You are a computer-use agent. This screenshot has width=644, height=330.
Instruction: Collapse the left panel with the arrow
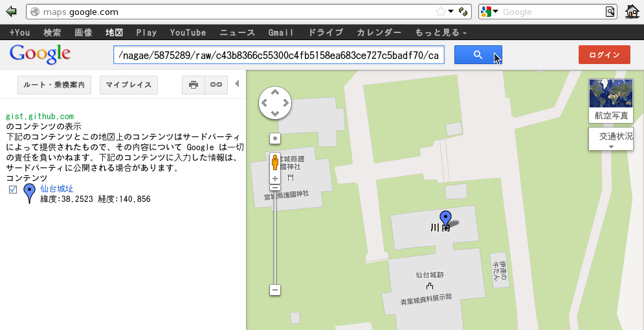237,83
